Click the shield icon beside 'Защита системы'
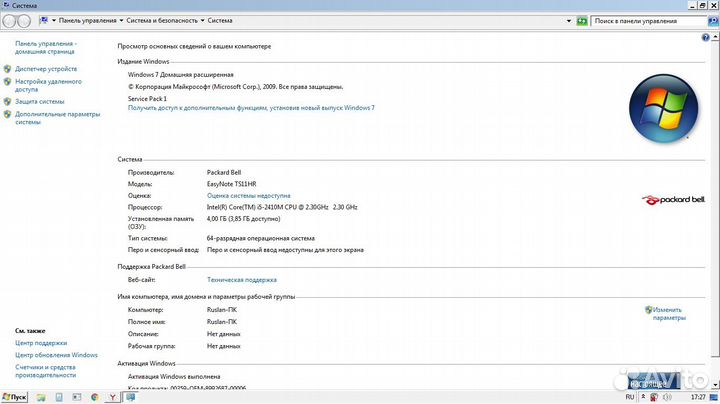 [x=7, y=101]
